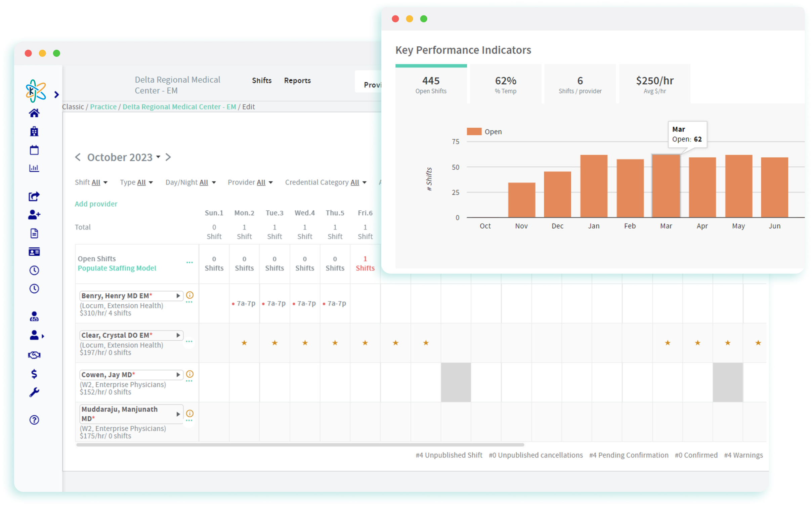Expand the Benry, Henry MD provider row
This screenshot has width=812, height=506.
click(x=178, y=296)
